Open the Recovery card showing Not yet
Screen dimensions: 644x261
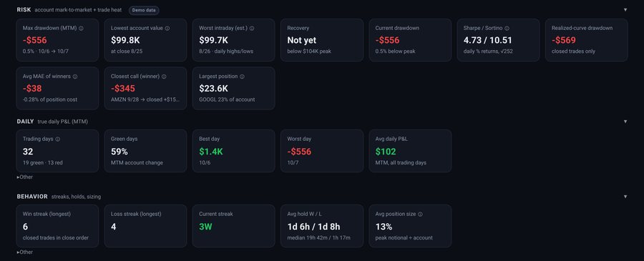point(322,40)
